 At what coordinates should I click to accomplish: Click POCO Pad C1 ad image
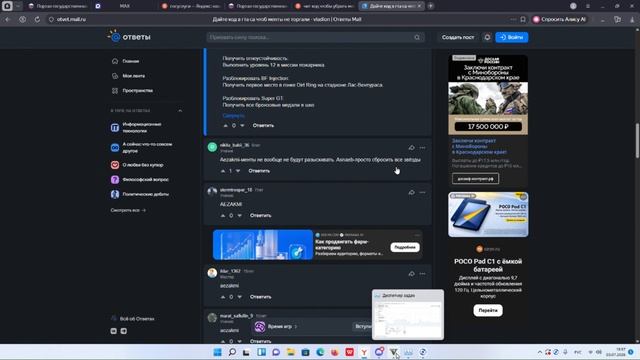click(488, 215)
